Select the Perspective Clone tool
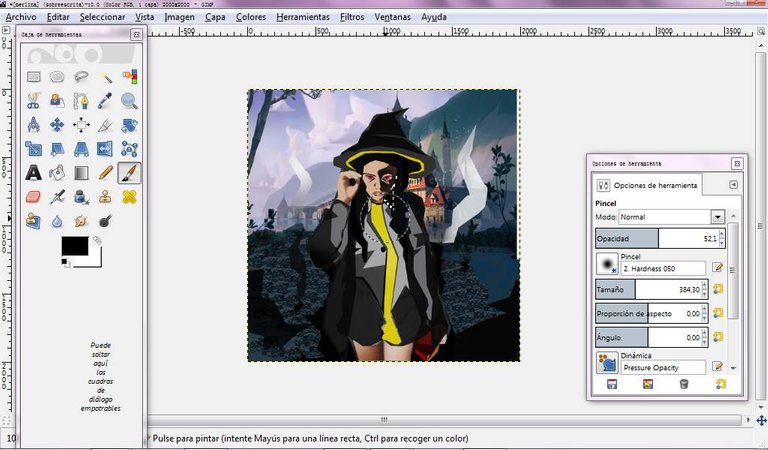 coord(33,221)
